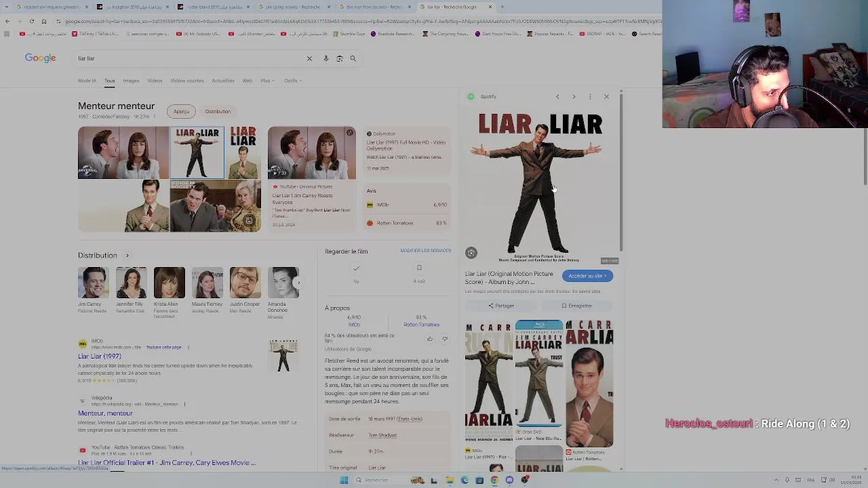
Task: Select Aperçu chip under Menteur menteur
Action: tap(181, 111)
